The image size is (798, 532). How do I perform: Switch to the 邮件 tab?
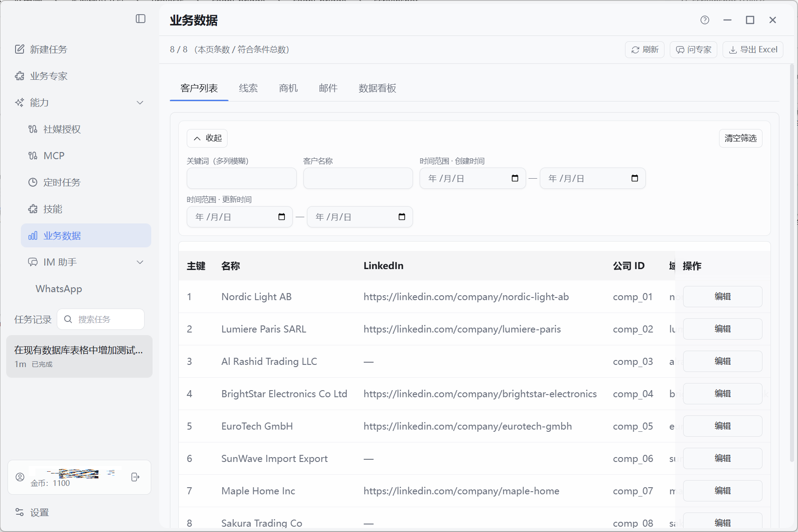(x=328, y=88)
